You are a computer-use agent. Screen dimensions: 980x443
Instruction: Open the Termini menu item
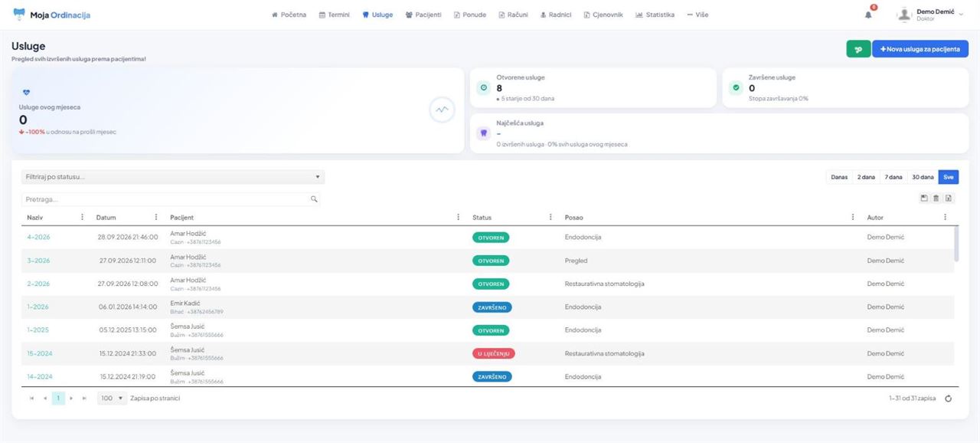[334, 15]
